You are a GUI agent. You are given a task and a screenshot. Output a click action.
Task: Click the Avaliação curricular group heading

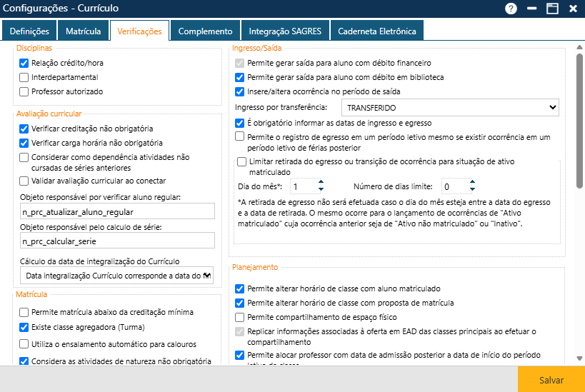coord(49,114)
